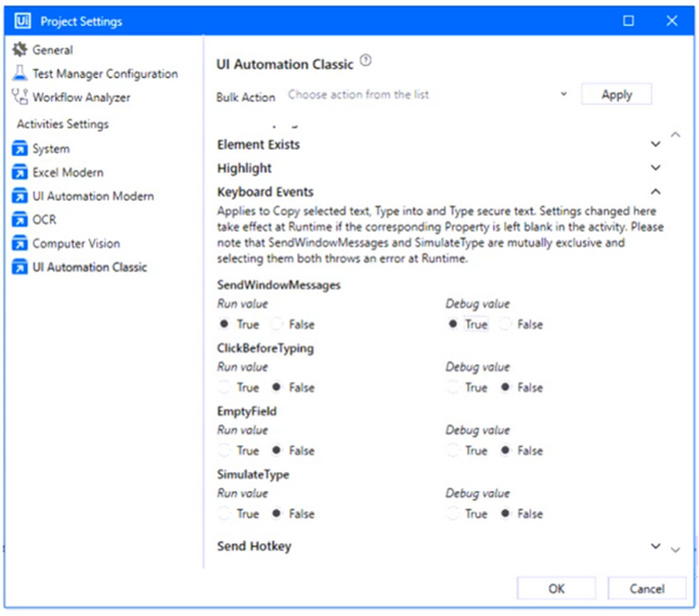Click the Highlight section header
The height and width of the screenshot is (616, 699).
click(x=245, y=168)
